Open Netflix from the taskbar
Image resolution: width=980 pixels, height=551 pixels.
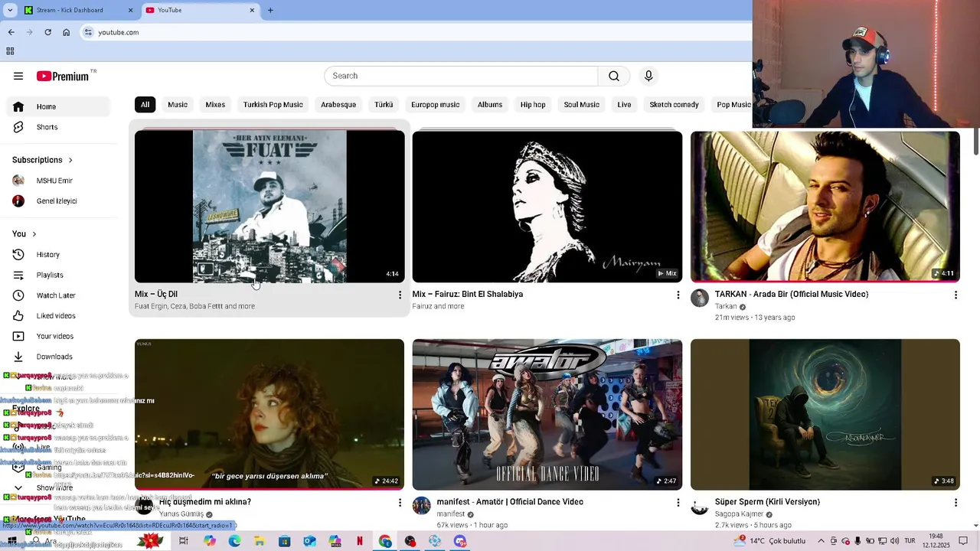[x=360, y=541]
